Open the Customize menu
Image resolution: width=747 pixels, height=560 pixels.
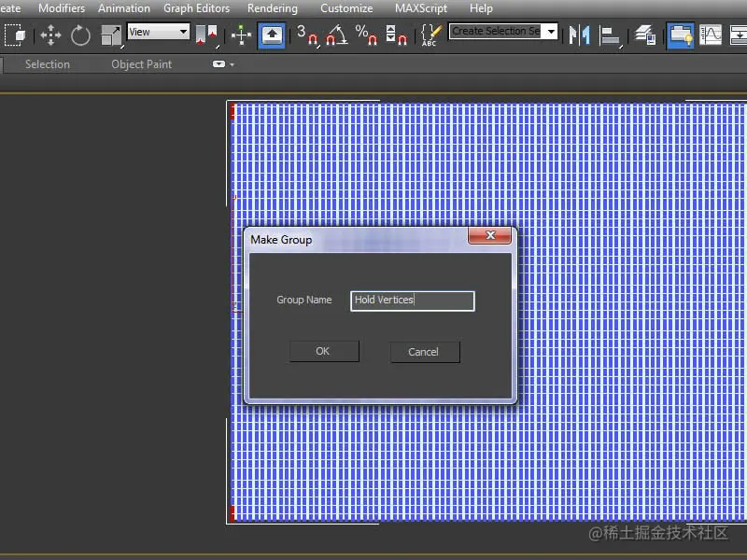pyautogui.click(x=346, y=8)
